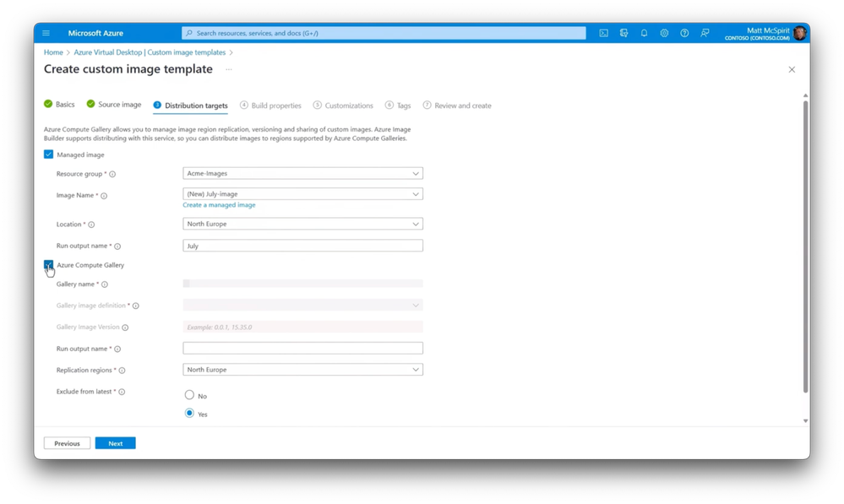Go to the Source image tab
This screenshot has height=504, width=844.
click(x=113, y=105)
